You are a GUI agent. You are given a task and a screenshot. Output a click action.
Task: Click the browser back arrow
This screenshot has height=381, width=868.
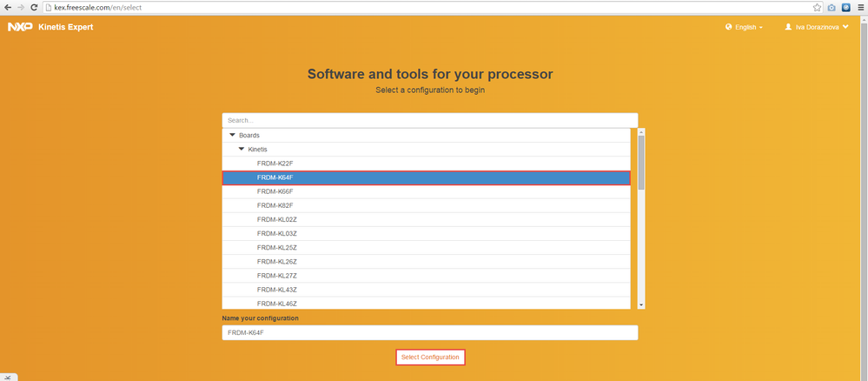7,7
